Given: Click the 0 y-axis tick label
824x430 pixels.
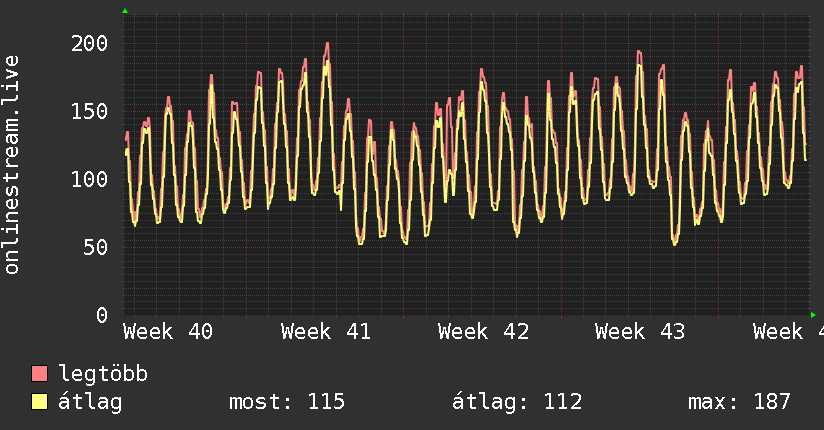Looking at the screenshot, I should tap(102, 315).
